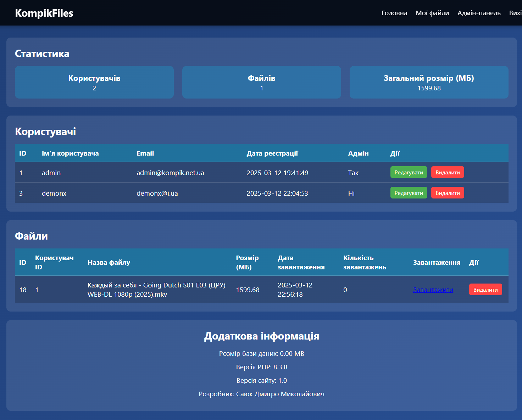The width and height of the screenshot is (522, 420).
Task: Select the admin@kompik.net.ua email cell
Action: pos(170,173)
